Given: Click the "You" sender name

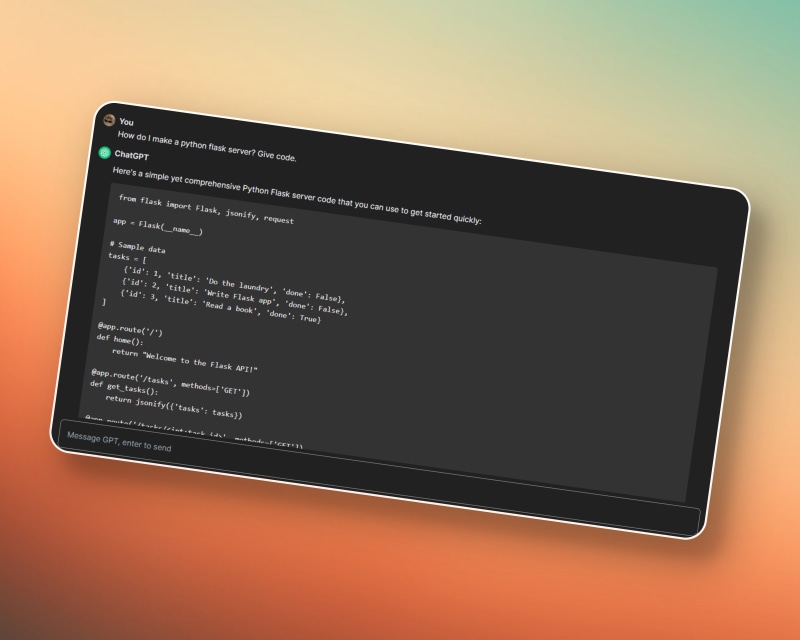Looking at the screenshot, I should point(126,122).
